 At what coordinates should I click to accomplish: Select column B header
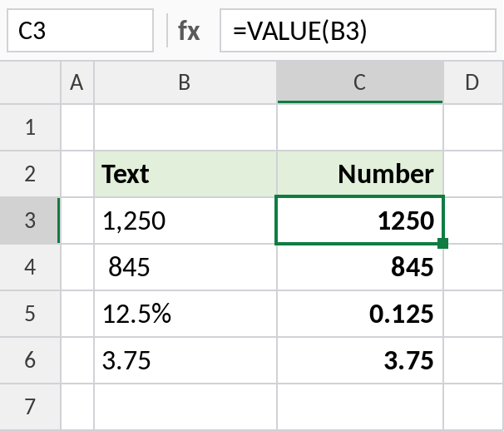coord(185,82)
